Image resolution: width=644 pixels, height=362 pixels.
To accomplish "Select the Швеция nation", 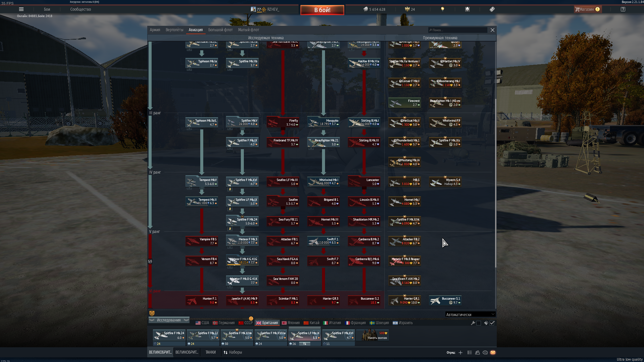I will (x=379, y=323).
